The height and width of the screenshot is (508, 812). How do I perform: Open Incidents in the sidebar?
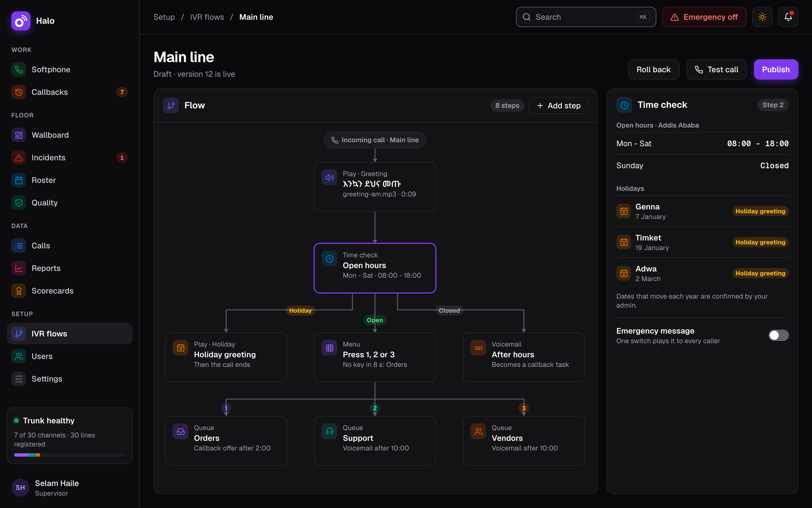[69, 157]
